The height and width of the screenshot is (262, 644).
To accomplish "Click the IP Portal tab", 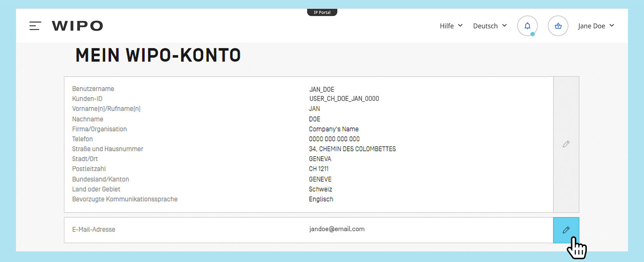I will point(322,13).
